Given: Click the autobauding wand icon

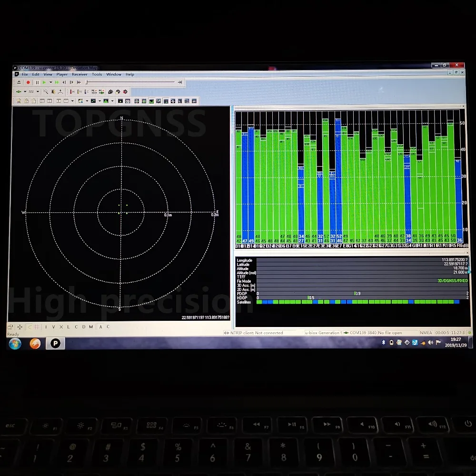Looking at the screenshot, I should point(46,92).
